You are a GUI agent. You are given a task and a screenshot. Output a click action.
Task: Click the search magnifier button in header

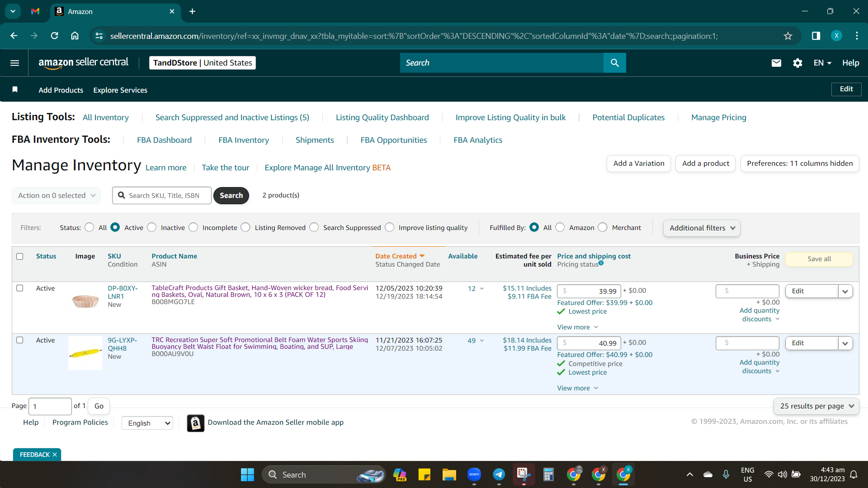(614, 63)
